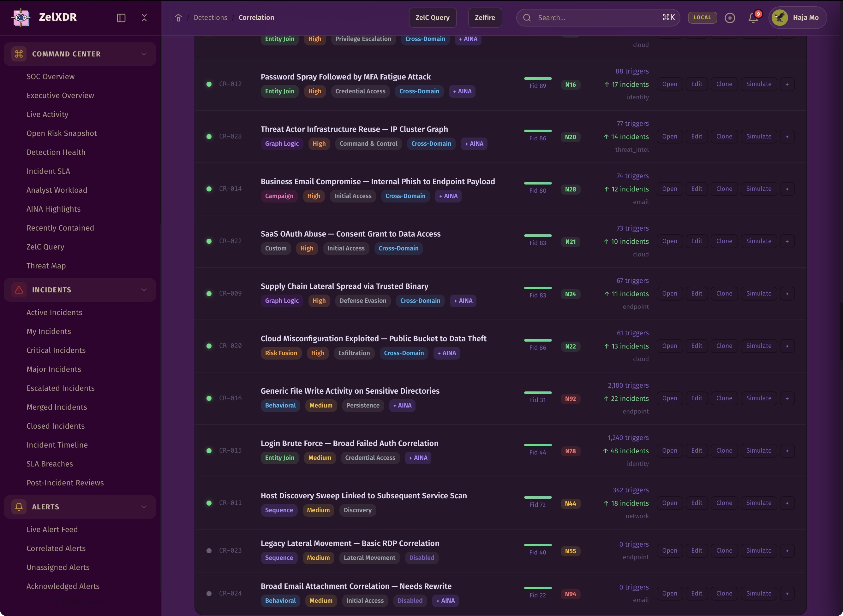Collapse the Command Center section chevron
843x616 pixels.
pyautogui.click(x=144, y=54)
